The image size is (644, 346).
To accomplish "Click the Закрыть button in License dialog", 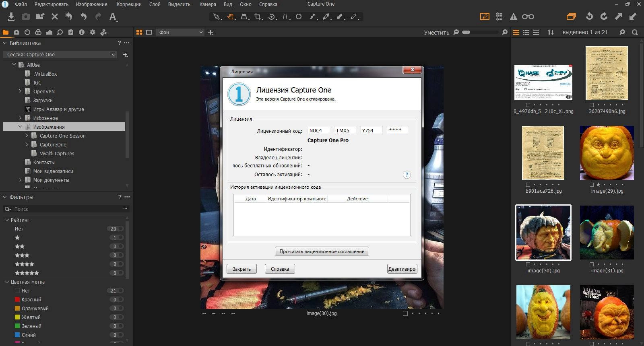I will click(x=242, y=269).
